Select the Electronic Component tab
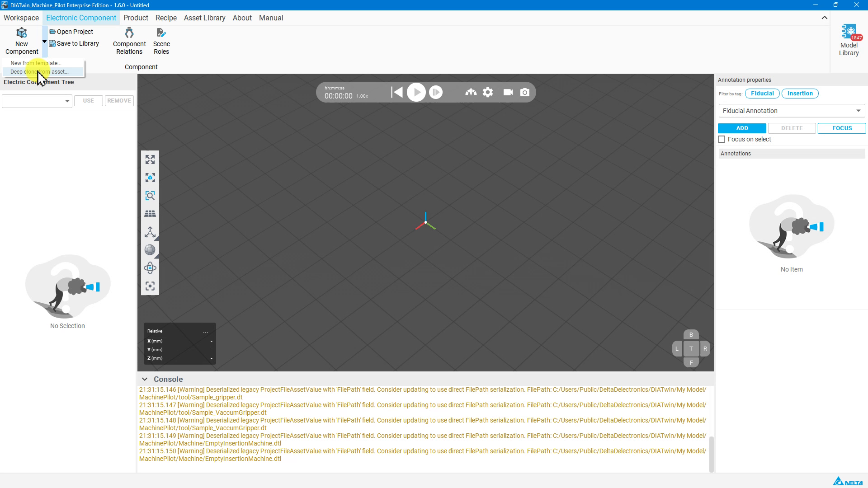 [81, 18]
